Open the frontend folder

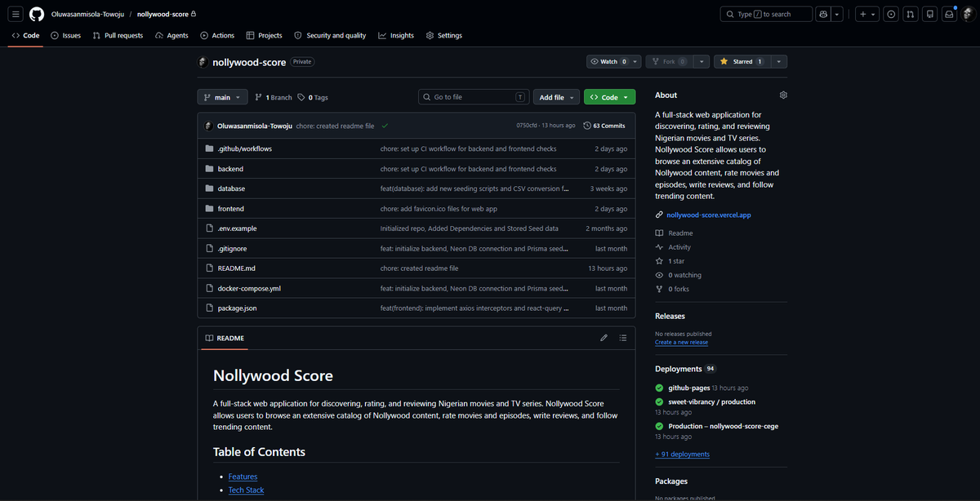(x=231, y=209)
